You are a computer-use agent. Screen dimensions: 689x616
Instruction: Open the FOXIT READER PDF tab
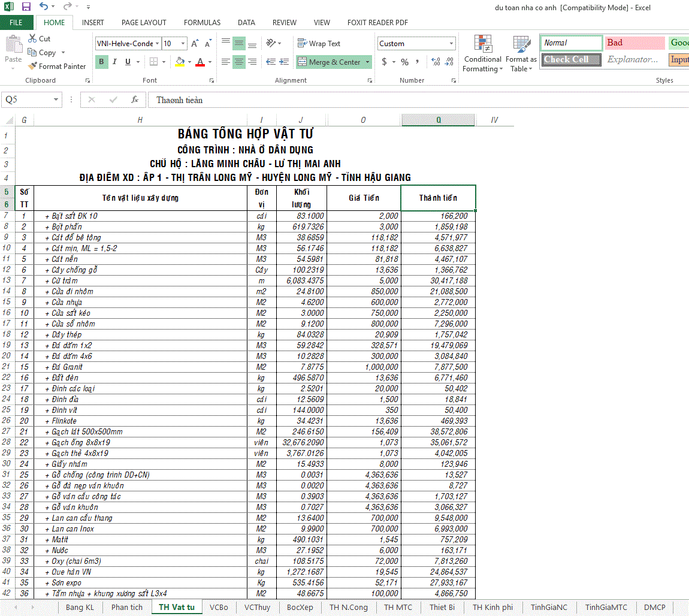coord(377,22)
